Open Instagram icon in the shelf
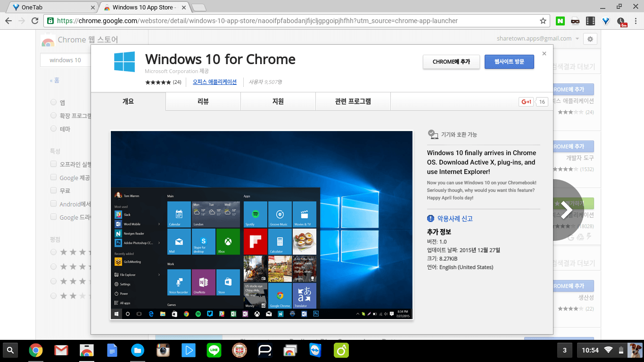644x362 pixels. coord(163,350)
